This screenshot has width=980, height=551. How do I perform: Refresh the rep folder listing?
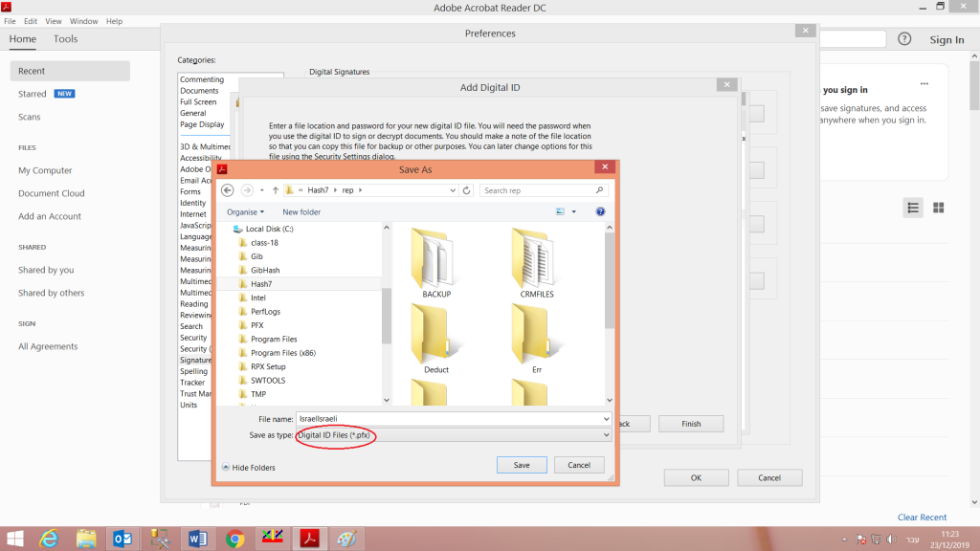click(466, 190)
